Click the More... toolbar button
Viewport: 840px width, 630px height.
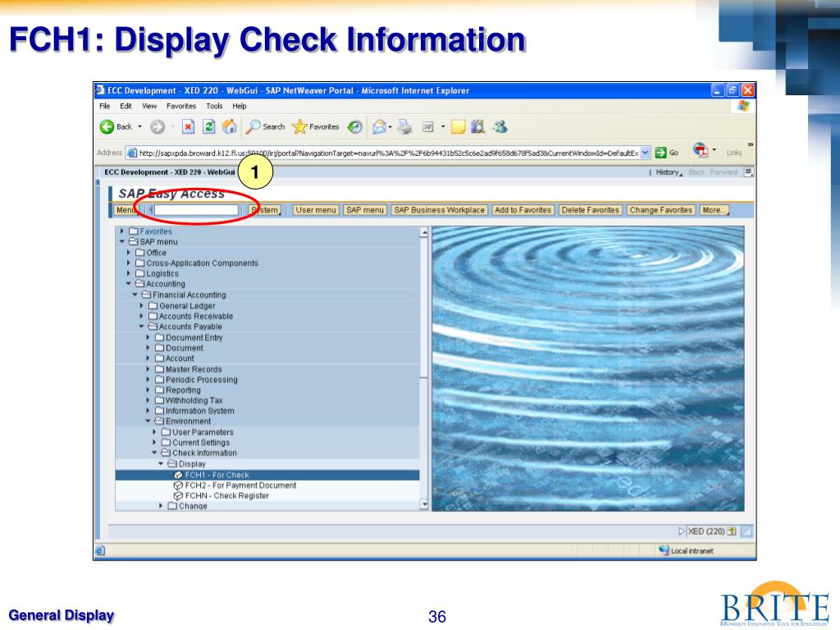(714, 210)
